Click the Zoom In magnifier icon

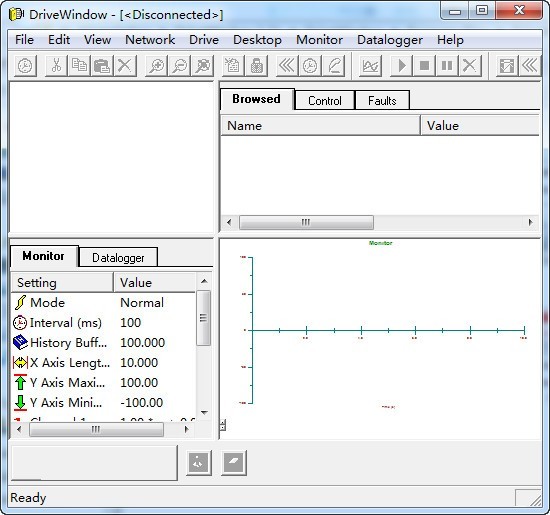pyautogui.click(x=157, y=66)
